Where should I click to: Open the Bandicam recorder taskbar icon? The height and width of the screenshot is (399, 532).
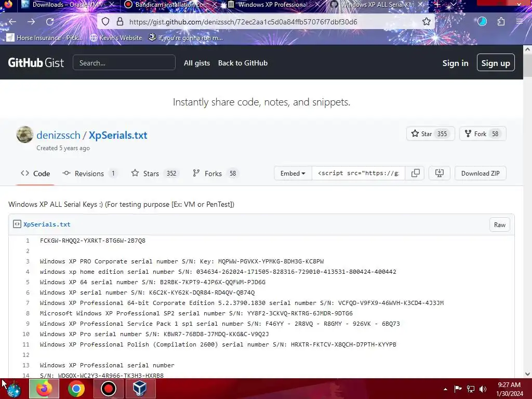point(108,389)
